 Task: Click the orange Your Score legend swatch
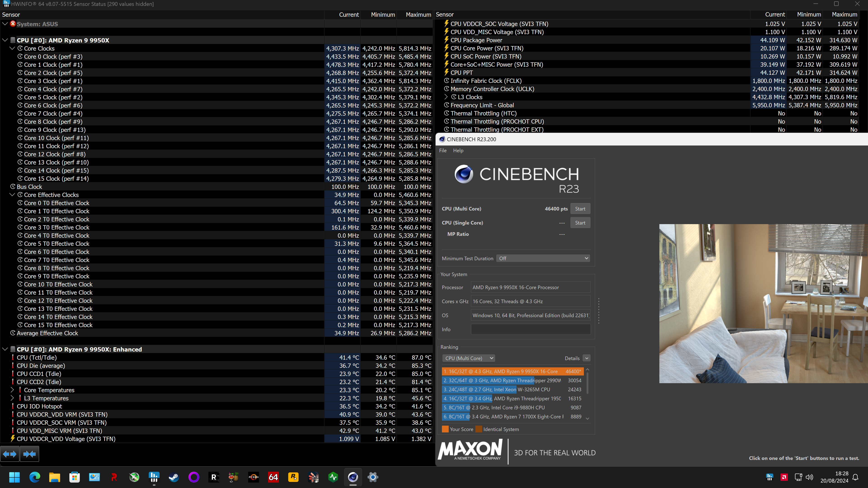point(445,429)
